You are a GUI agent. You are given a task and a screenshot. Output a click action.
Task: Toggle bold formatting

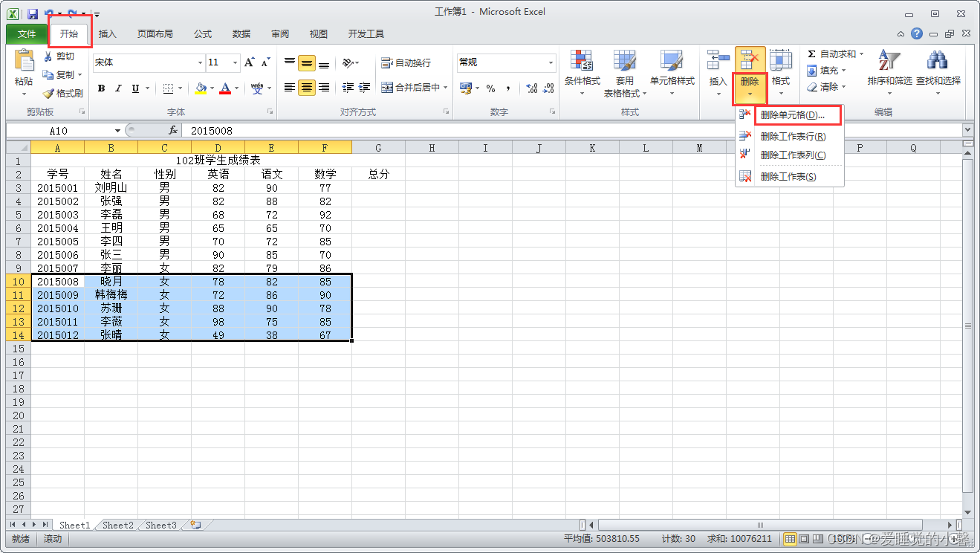click(x=101, y=88)
